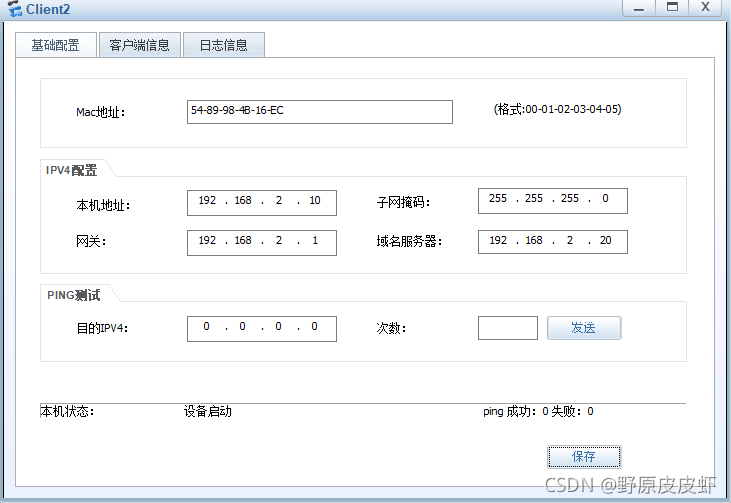731x503 pixels.
Task: Click the 子网掩码 field
Action: click(552, 201)
